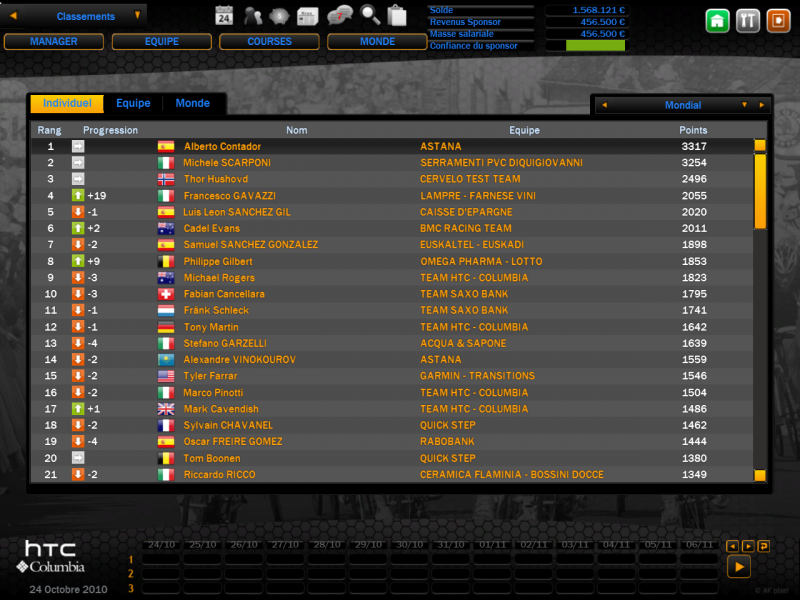
Task: Click the Revenus Sponsor label
Action: point(465,22)
